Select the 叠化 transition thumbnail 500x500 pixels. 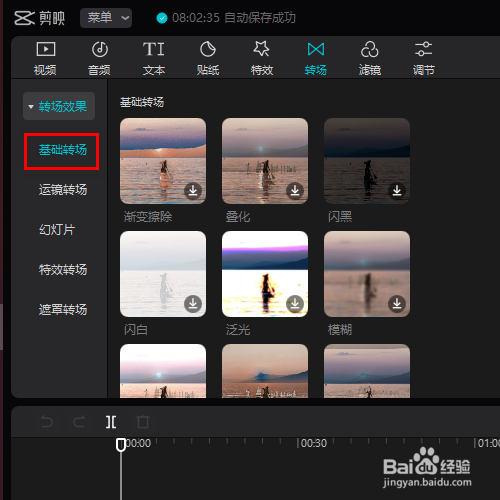(x=265, y=161)
